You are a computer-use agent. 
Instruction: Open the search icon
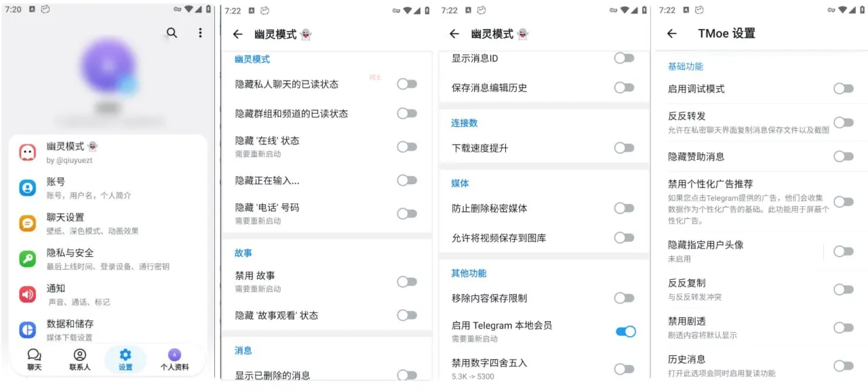172,32
